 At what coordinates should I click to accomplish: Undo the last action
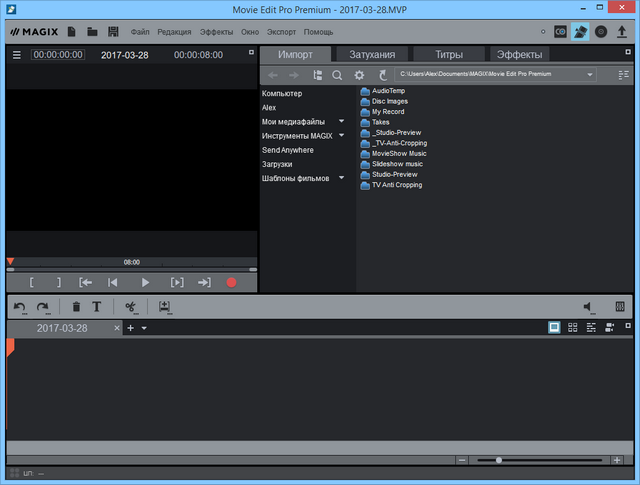(20, 307)
